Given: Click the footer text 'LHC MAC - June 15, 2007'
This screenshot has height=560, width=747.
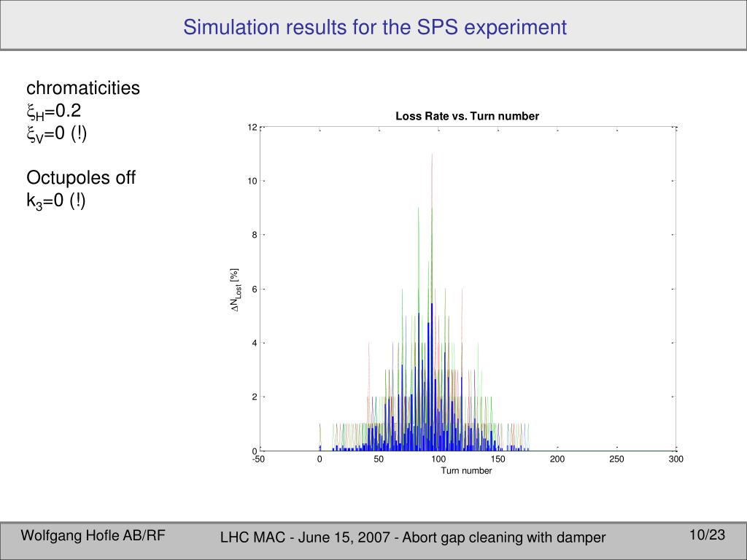Looking at the screenshot, I should pos(305,537).
